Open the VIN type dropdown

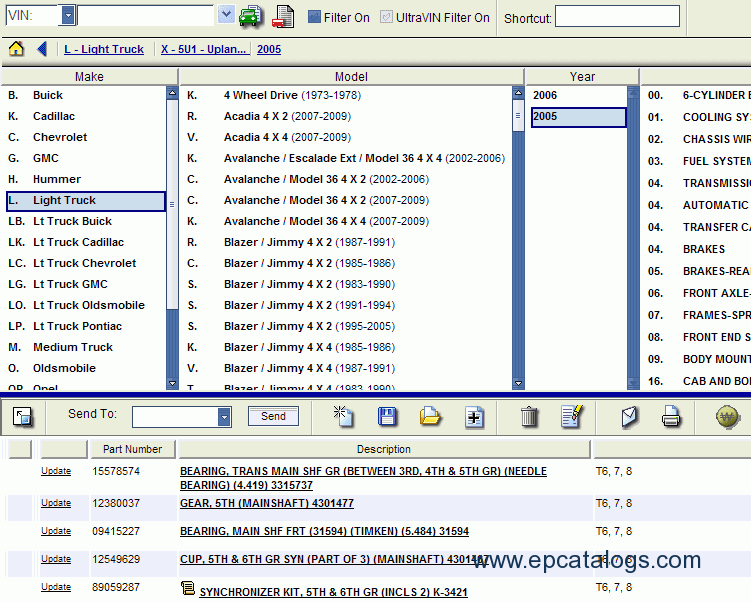coord(68,15)
